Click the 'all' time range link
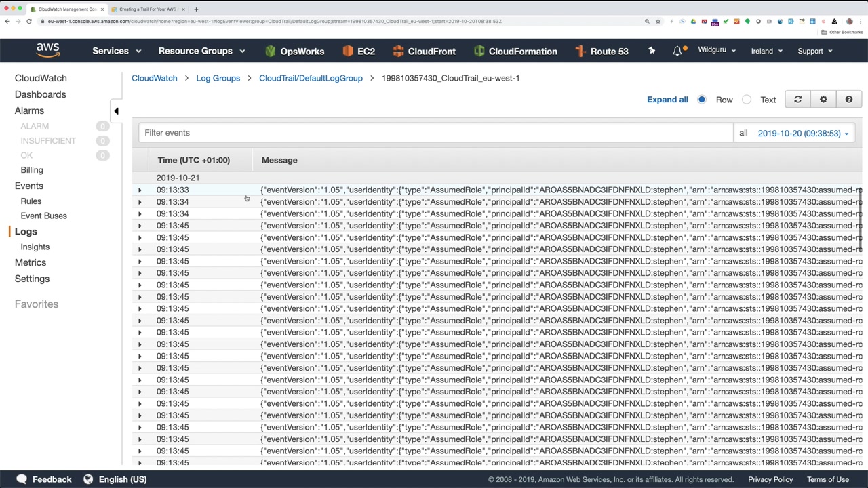 [x=743, y=133]
